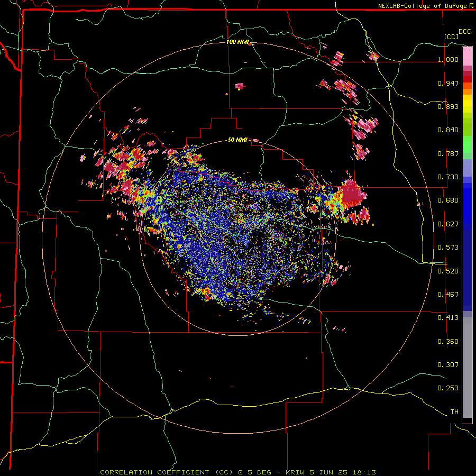476x476 pixels.
Task: Click the DCC label above the color scale
Action: (x=464, y=32)
